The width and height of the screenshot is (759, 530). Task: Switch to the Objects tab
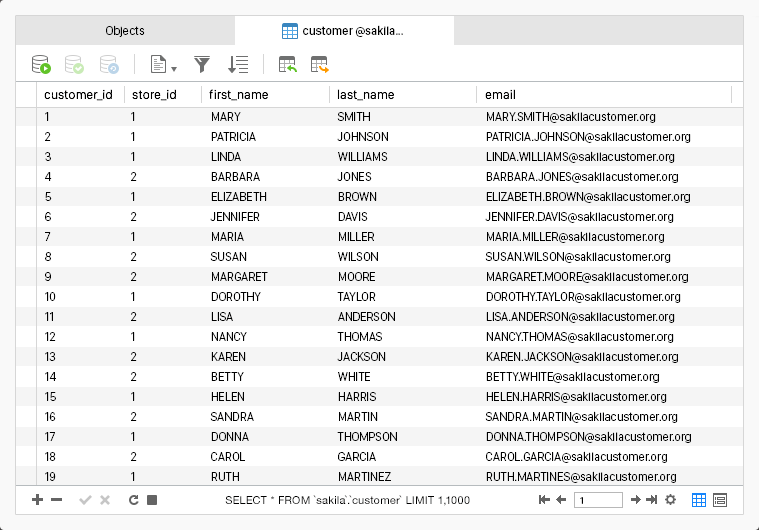point(125,31)
